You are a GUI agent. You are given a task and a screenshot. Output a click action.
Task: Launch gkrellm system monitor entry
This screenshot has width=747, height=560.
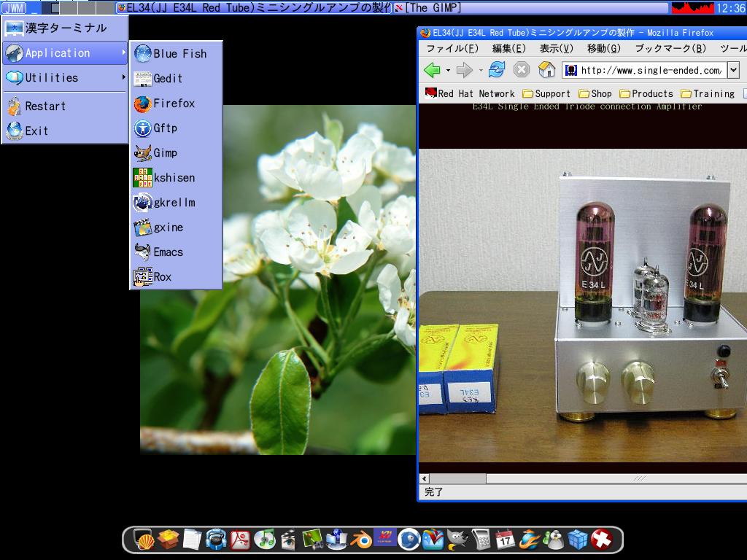coord(174,203)
